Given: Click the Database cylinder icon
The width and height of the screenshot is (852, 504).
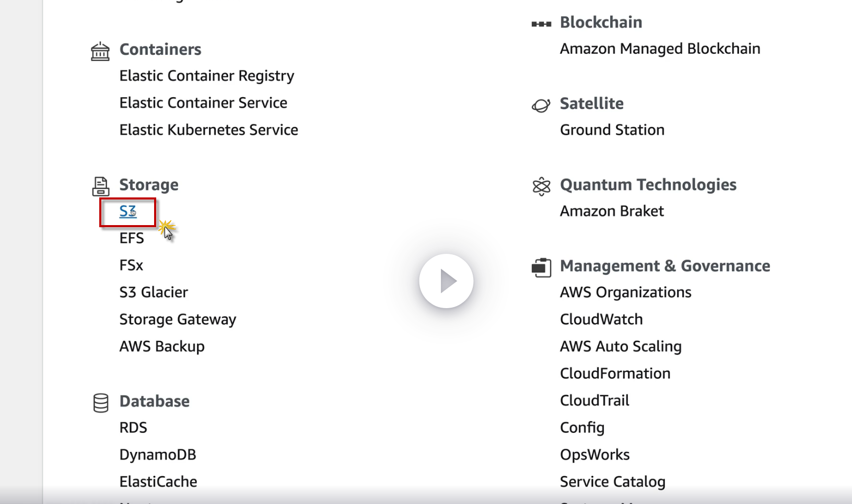Looking at the screenshot, I should pyautogui.click(x=100, y=403).
